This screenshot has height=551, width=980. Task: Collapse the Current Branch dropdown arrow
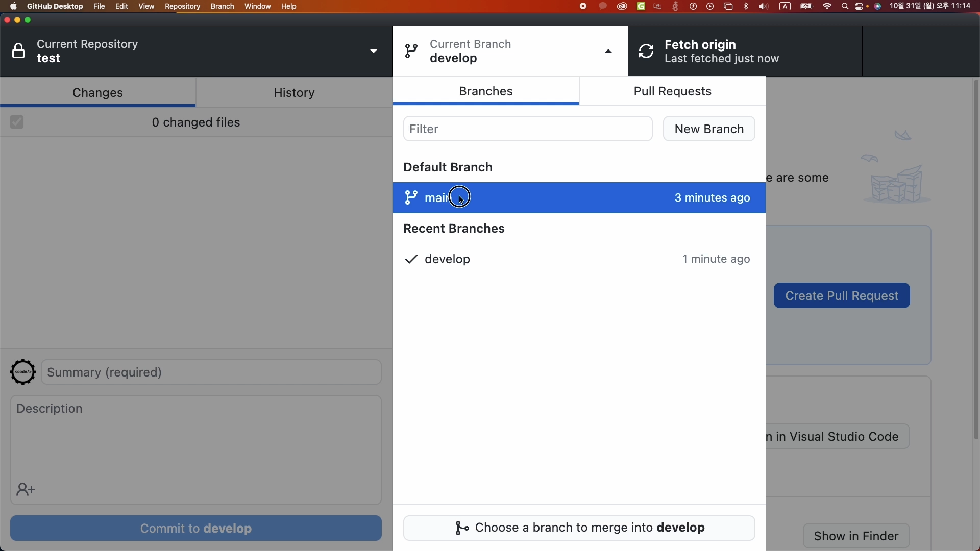608,52
